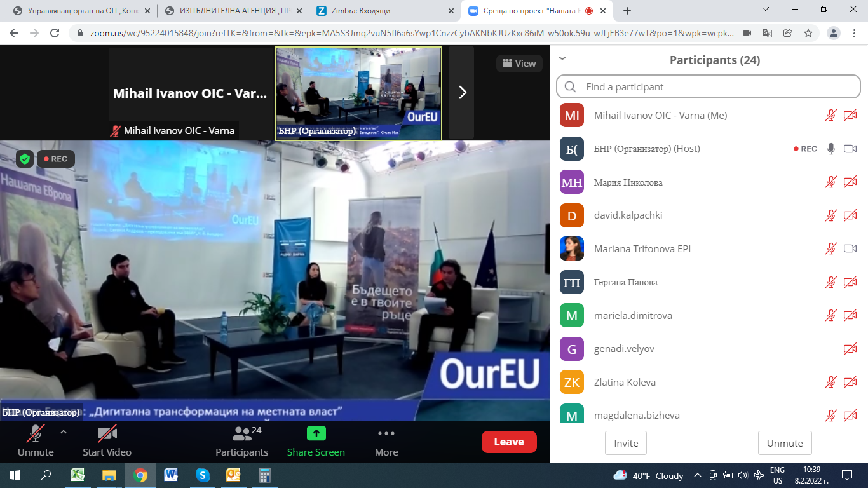The image size is (868, 488).
Task: Switch to the Zimbra: Входящи browser tab
Action: pyautogui.click(x=385, y=11)
